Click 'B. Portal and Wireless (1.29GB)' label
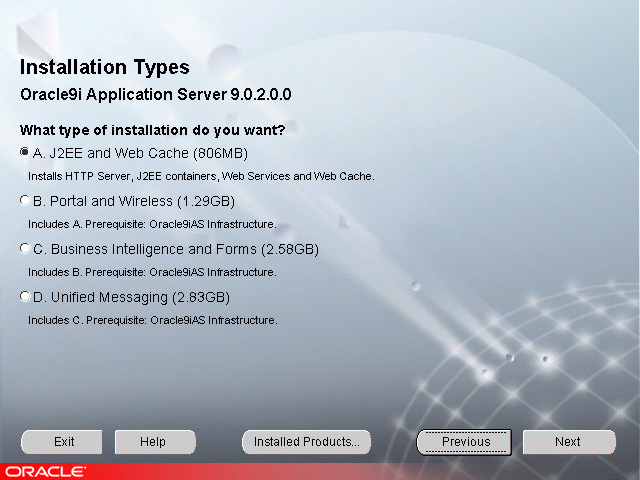The height and width of the screenshot is (480, 640). pos(134,201)
